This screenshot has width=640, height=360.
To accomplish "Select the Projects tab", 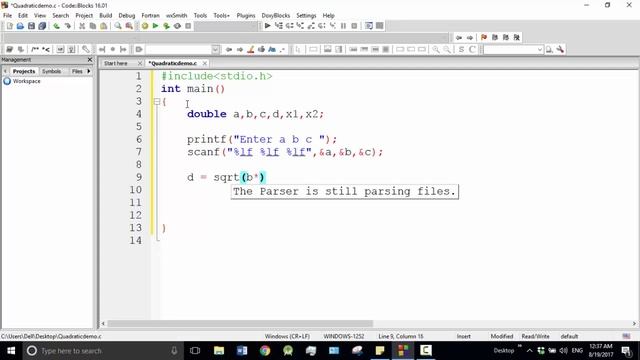I will [x=24, y=71].
